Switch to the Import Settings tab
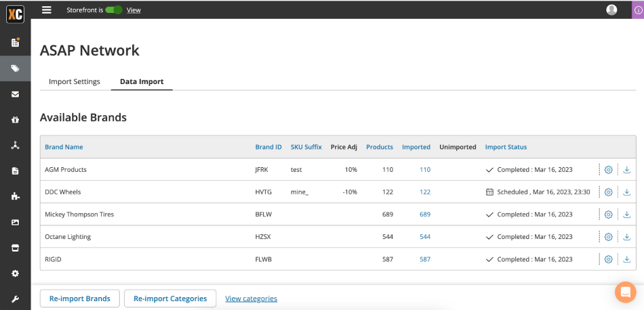This screenshot has width=644, height=310. click(x=75, y=82)
